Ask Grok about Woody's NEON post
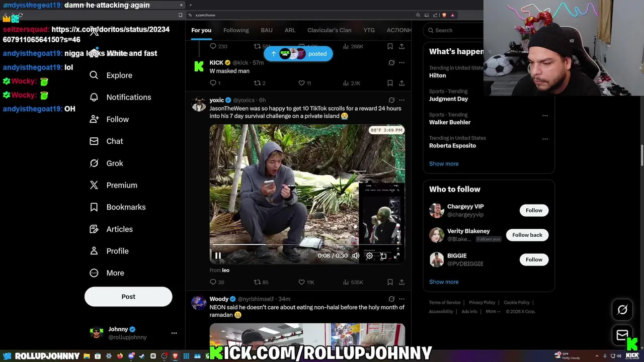This screenshot has width=644, height=362. 391,299
